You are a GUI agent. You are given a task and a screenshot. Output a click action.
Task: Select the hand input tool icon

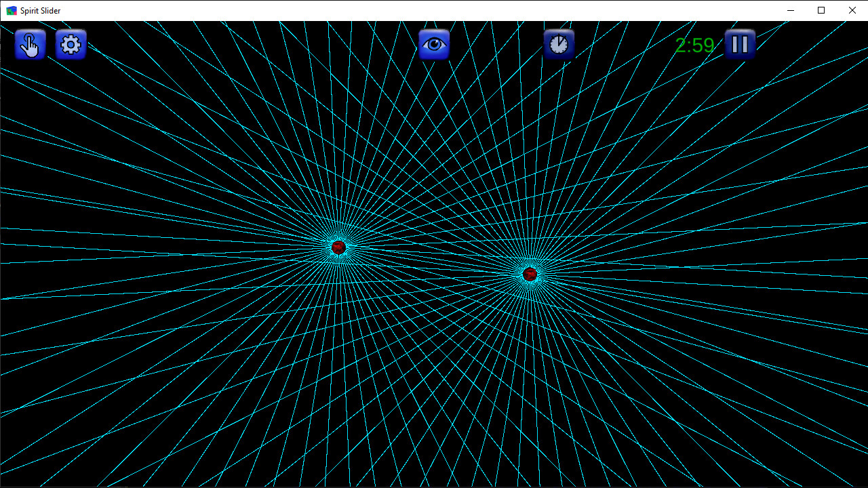click(x=30, y=44)
